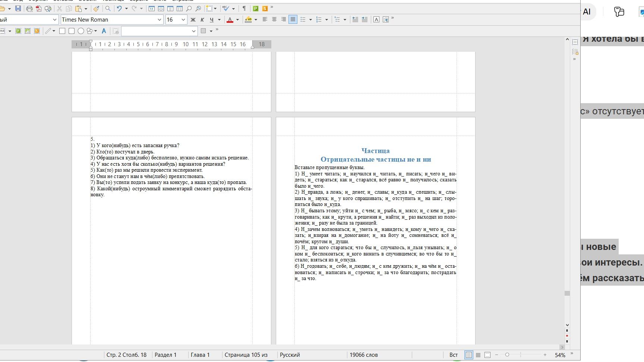The height and width of the screenshot is (362, 644).
Task: Click the insert frame icon
Action: coord(210,8)
